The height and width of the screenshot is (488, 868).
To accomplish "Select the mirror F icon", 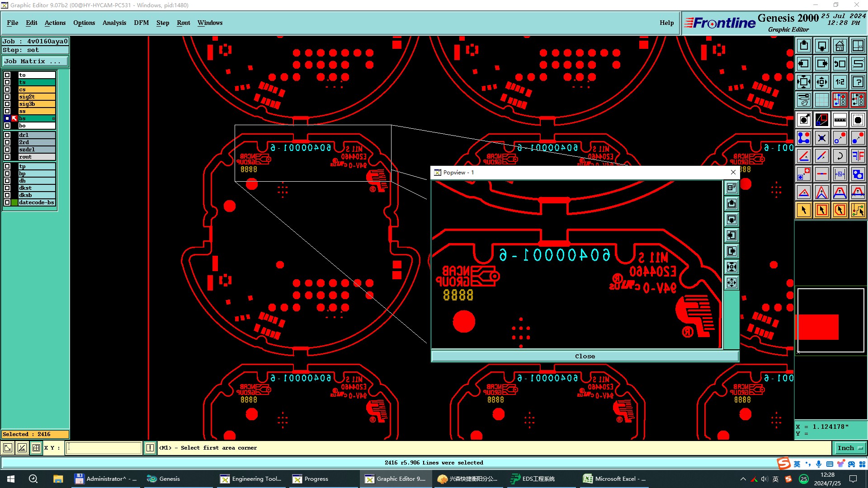I will (858, 156).
